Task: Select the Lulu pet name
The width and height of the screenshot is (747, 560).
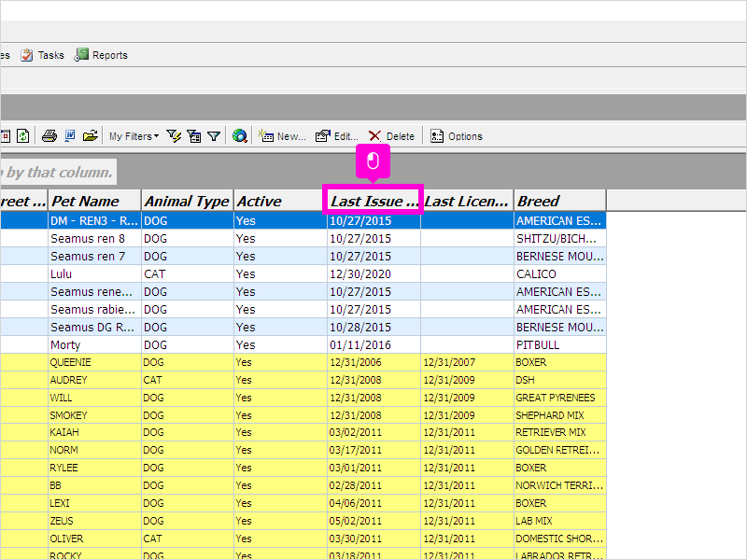Action: click(x=61, y=274)
